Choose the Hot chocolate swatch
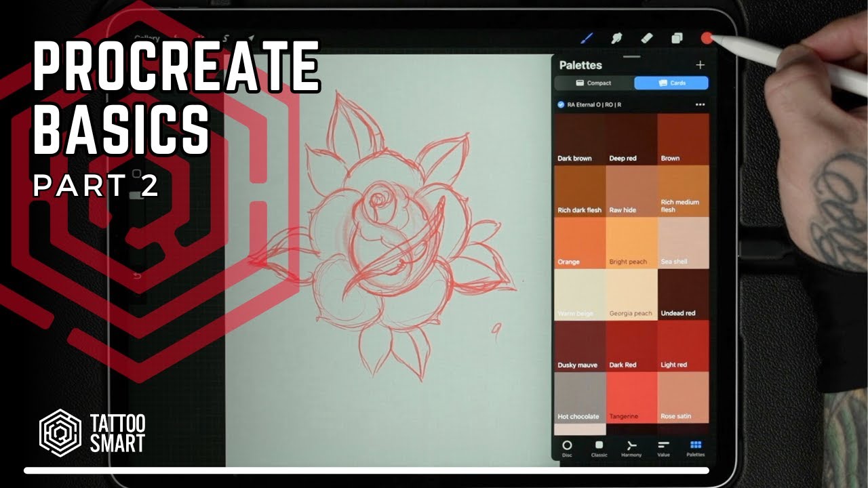868x488 pixels. tap(580, 397)
